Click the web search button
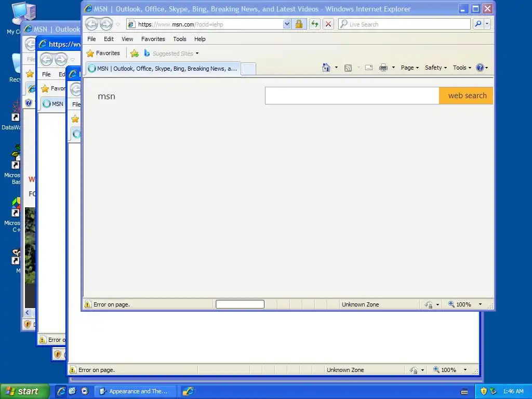This screenshot has height=399, width=532. [x=466, y=96]
